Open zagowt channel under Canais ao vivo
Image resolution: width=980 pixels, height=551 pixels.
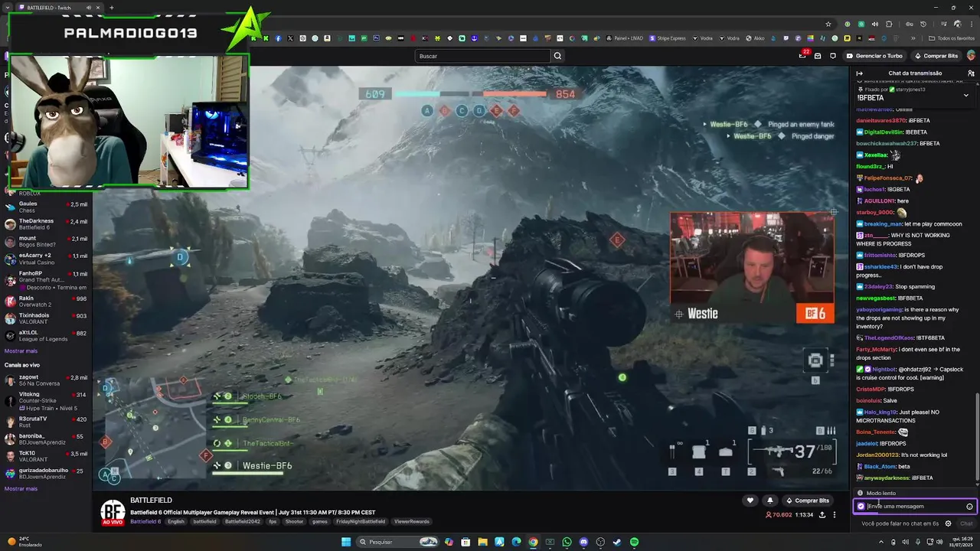click(x=46, y=380)
